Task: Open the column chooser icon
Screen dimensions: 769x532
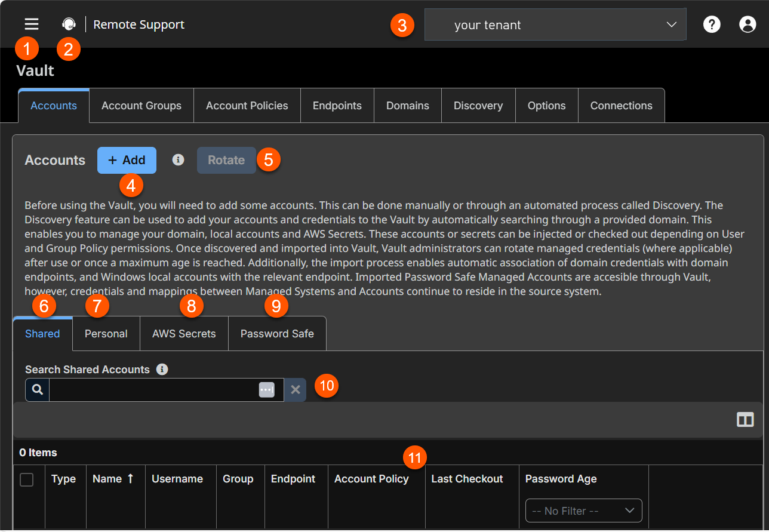Action: pyautogui.click(x=745, y=420)
